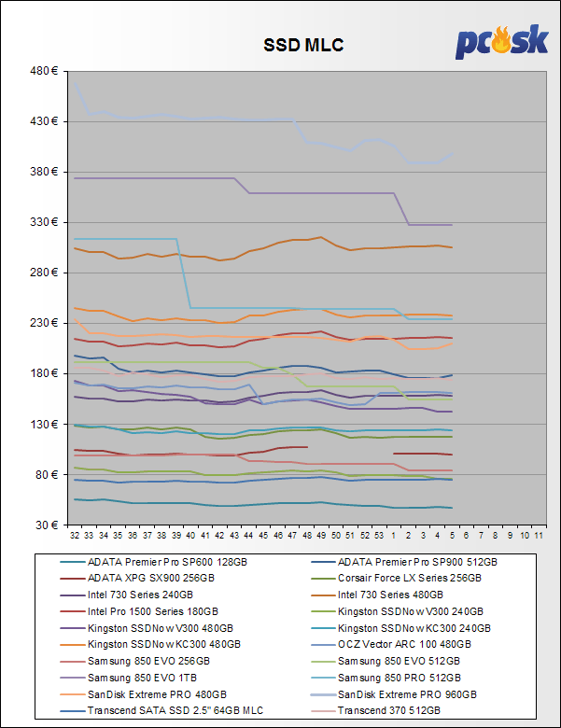
Task: Click the 480 € axis label
Action: point(44,71)
